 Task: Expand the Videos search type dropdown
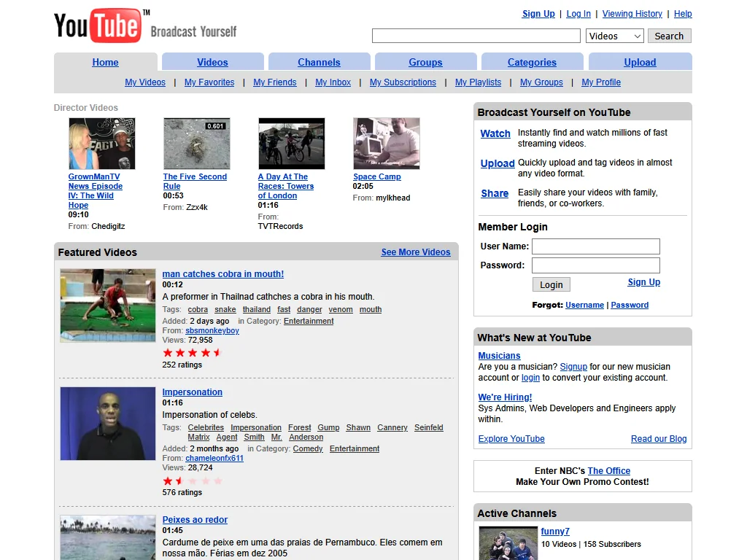(614, 36)
